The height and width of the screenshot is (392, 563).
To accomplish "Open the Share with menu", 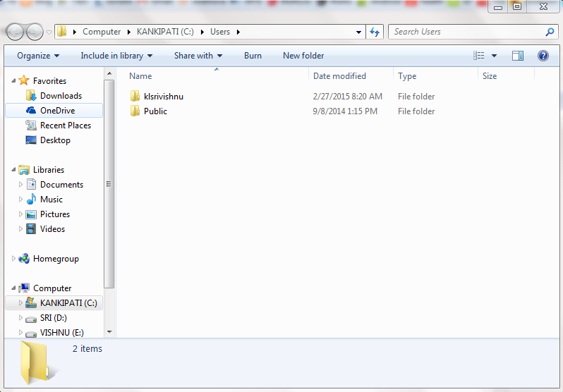I will pos(198,56).
